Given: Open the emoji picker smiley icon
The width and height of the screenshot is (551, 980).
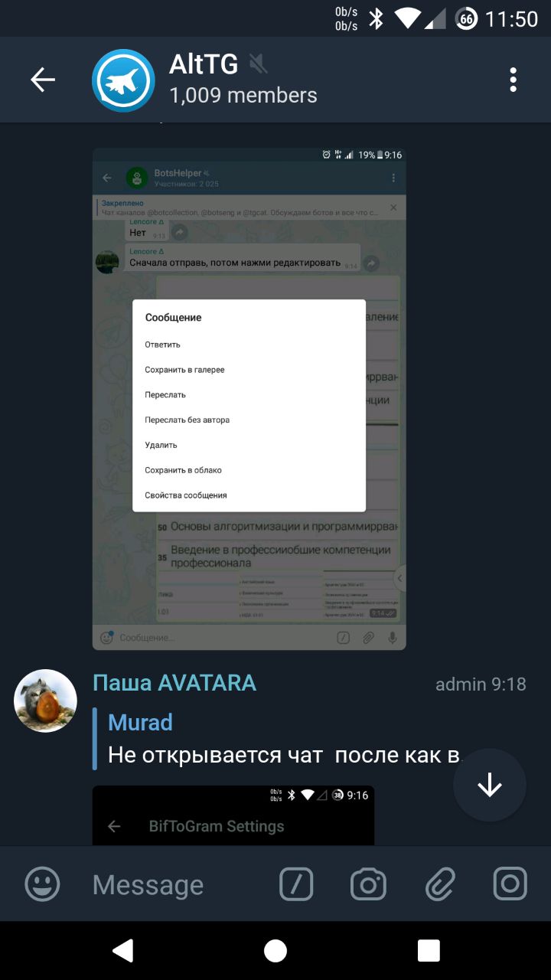Looking at the screenshot, I should (43, 885).
